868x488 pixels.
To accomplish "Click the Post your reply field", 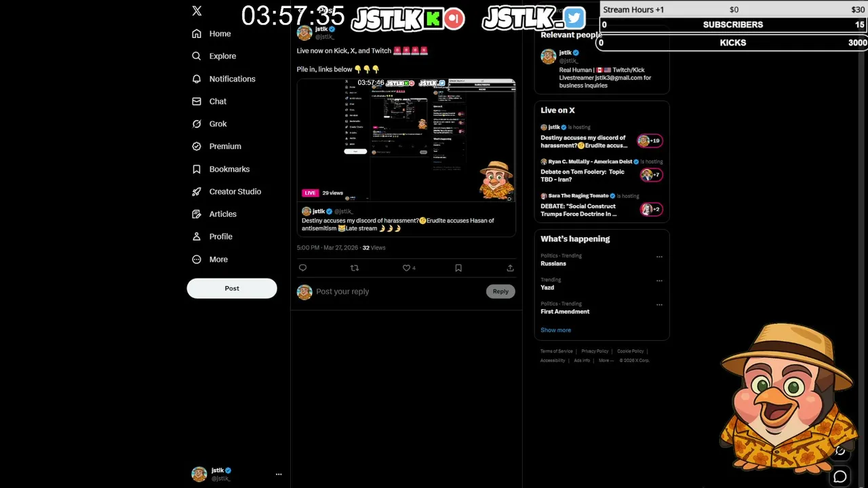I will (x=399, y=291).
